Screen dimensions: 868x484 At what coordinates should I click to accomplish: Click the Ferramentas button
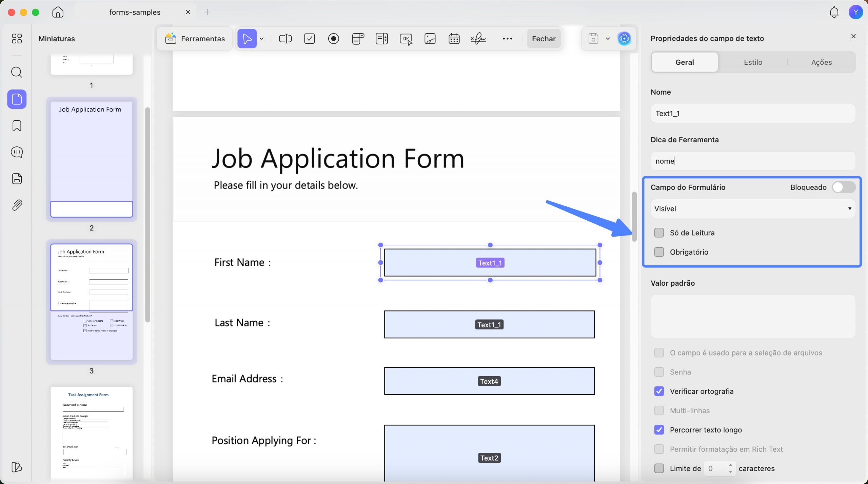point(195,39)
